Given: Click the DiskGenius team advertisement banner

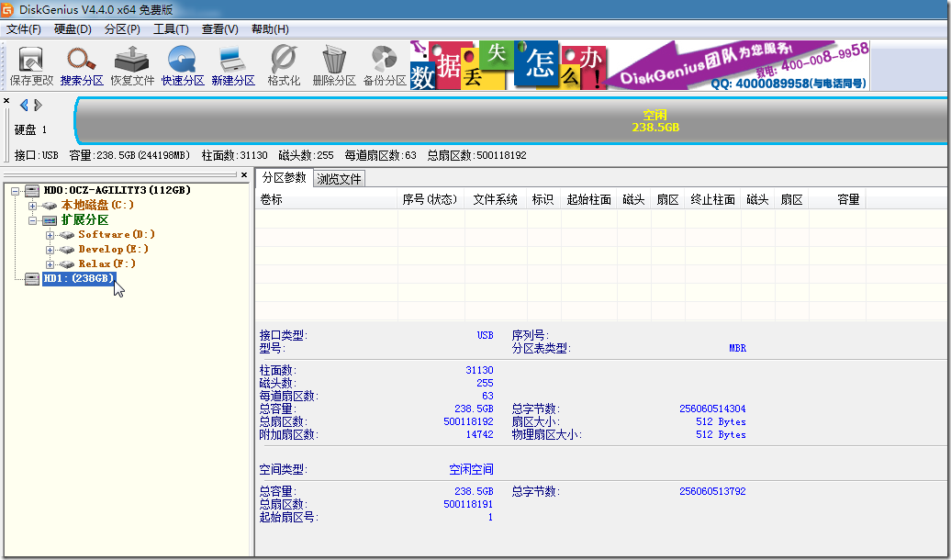Looking at the screenshot, I should point(639,65).
